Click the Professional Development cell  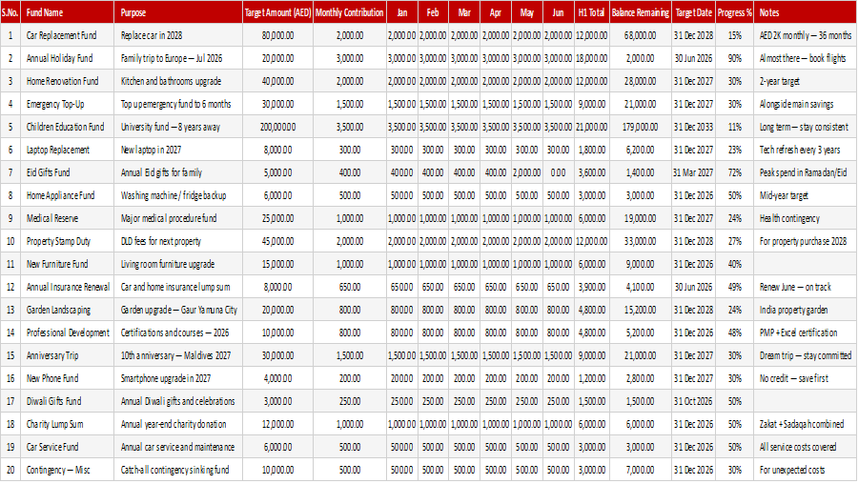[68, 333]
